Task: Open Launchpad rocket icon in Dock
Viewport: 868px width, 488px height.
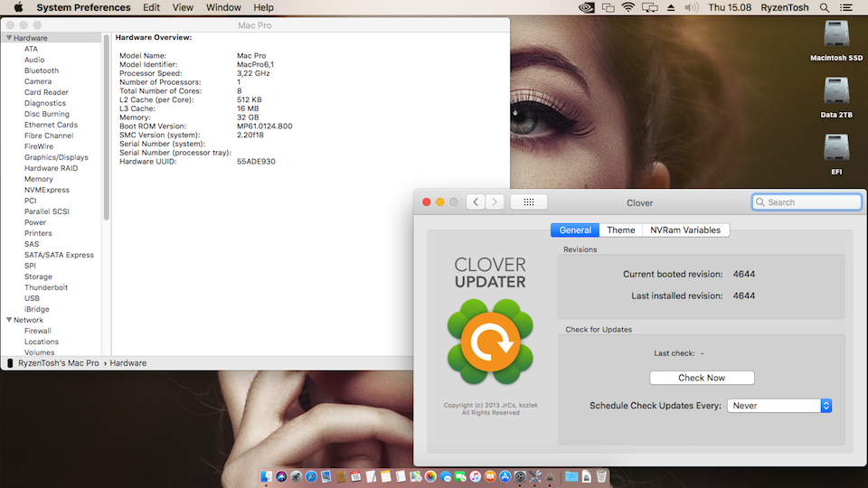Action: (297, 476)
